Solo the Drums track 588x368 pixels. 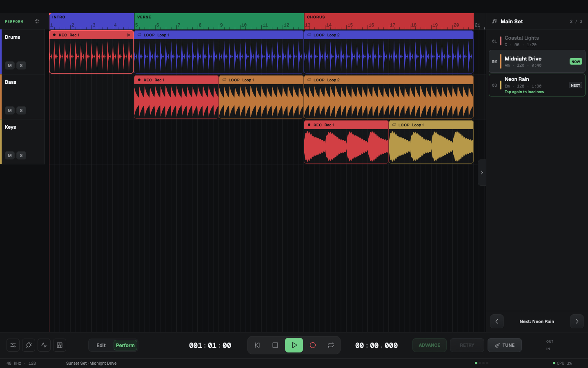(21, 65)
